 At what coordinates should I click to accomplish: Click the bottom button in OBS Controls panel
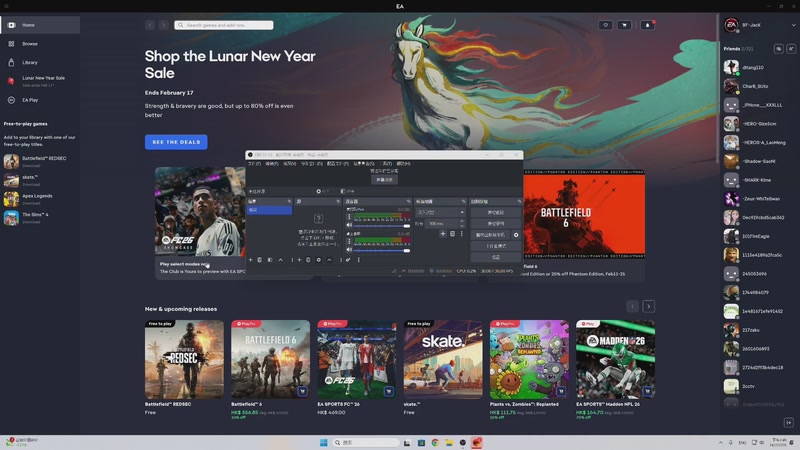496,257
